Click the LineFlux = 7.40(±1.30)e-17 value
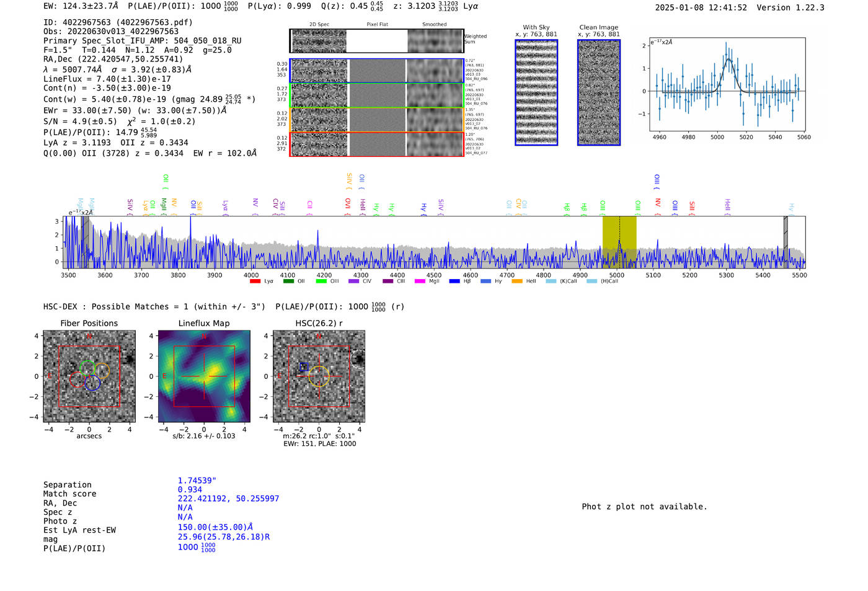868x591 pixels. pyautogui.click(x=107, y=79)
